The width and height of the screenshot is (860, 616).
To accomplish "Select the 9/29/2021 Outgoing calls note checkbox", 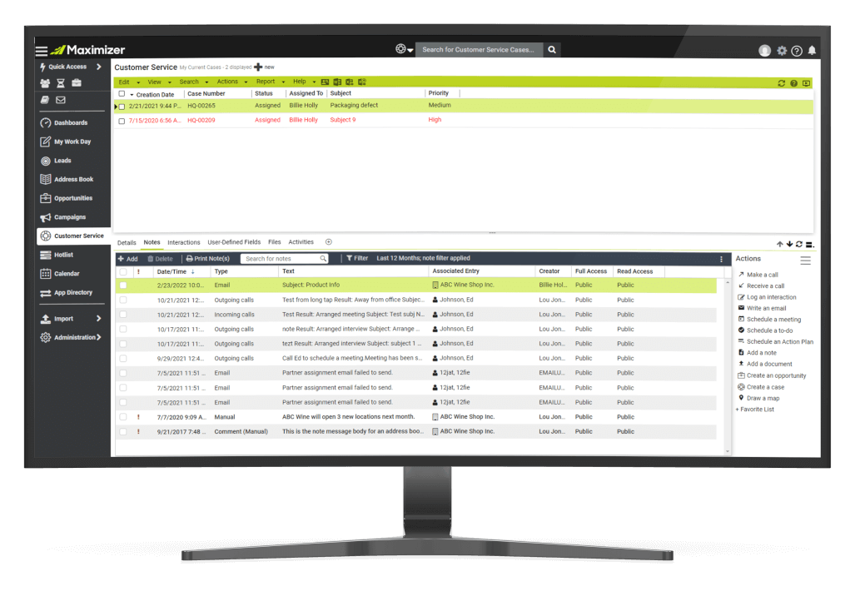I will pyautogui.click(x=123, y=359).
